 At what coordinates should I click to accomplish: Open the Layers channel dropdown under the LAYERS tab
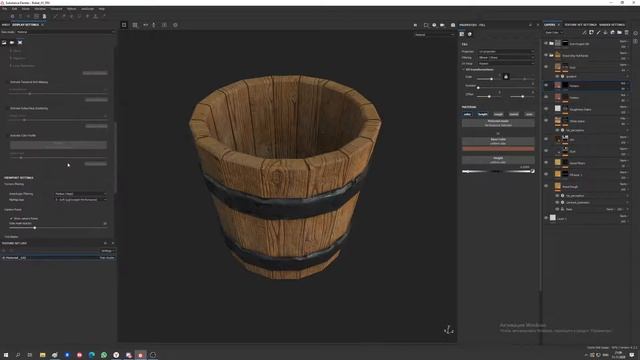click(554, 33)
